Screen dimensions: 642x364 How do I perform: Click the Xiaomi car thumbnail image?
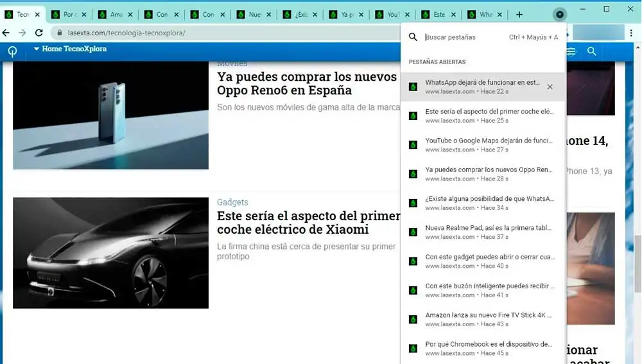110,253
